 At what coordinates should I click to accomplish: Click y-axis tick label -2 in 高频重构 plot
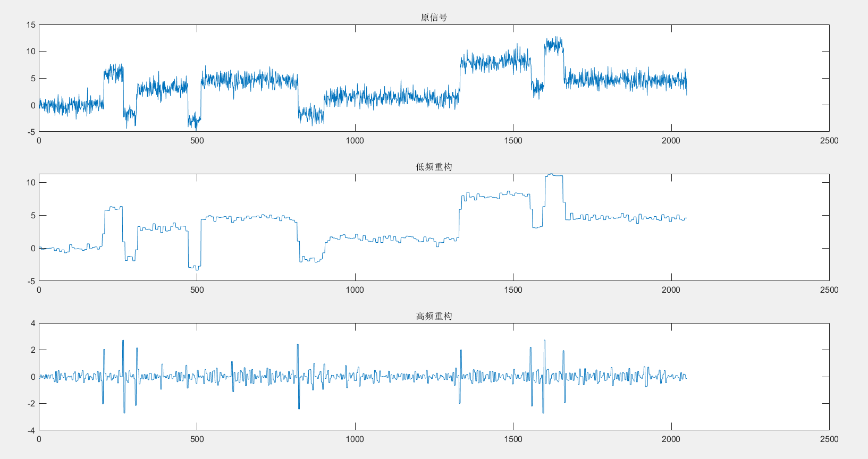[32, 404]
